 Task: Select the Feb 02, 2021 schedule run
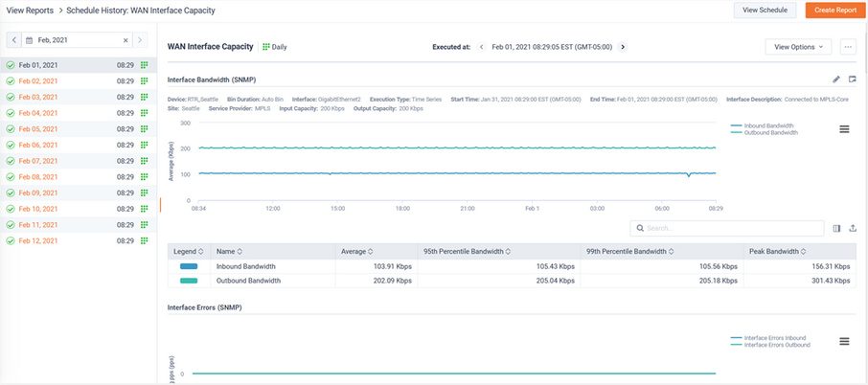tap(78, 81)
